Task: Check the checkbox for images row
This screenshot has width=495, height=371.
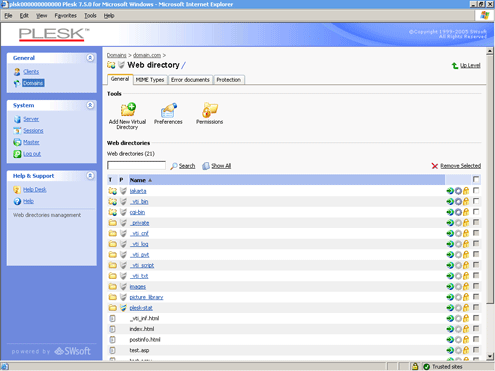Action: [476, 286]
